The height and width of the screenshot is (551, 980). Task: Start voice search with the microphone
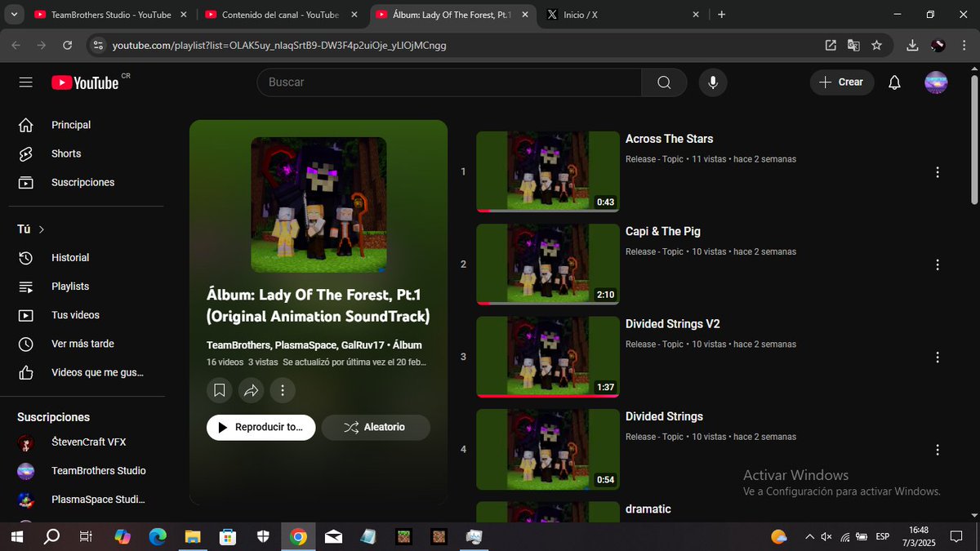click(713, 82)
